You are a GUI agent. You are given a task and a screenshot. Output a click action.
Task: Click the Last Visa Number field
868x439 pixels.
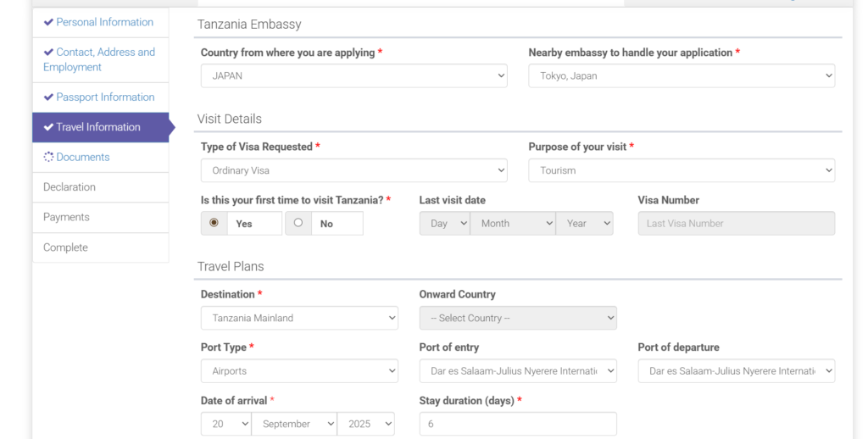pyautogui.click(x=736, y=224)
